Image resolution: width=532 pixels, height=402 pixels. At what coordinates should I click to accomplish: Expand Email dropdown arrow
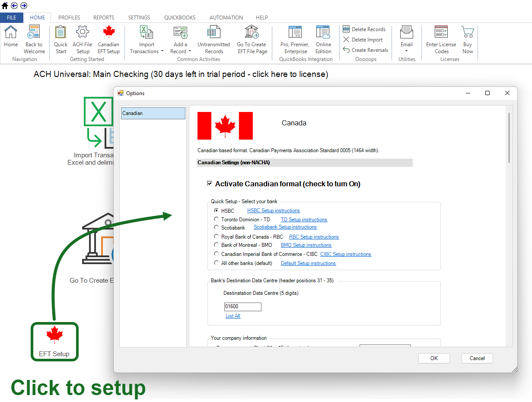407,51
